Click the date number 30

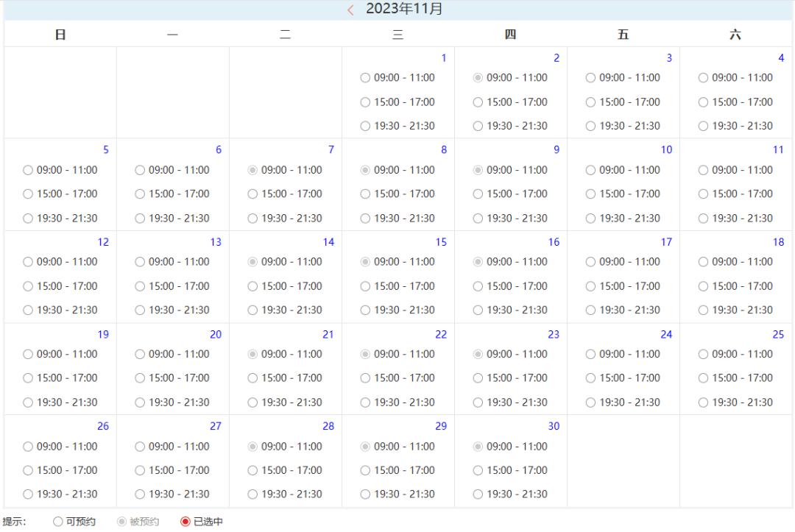[x=554, y=426]
